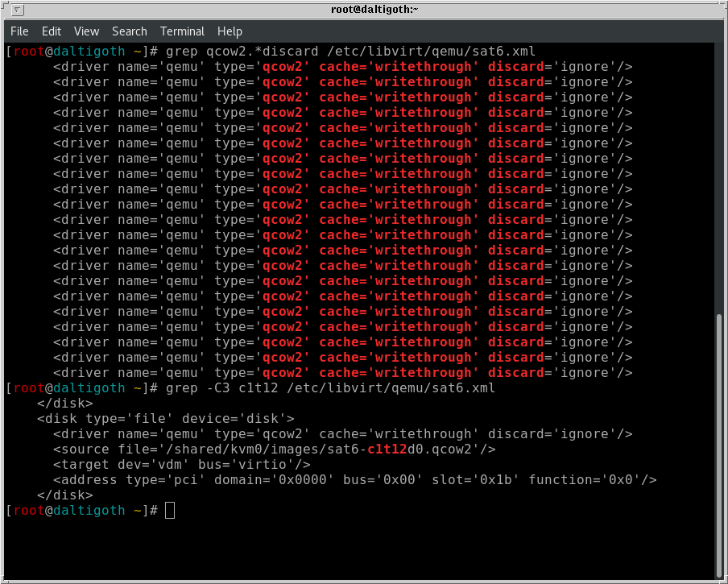This screenshot has width=728, height=584.
Task: Open the View menu
Action: 86,31
